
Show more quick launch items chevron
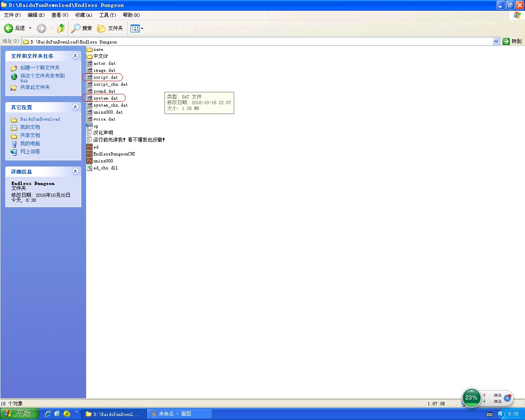[76, 412]
